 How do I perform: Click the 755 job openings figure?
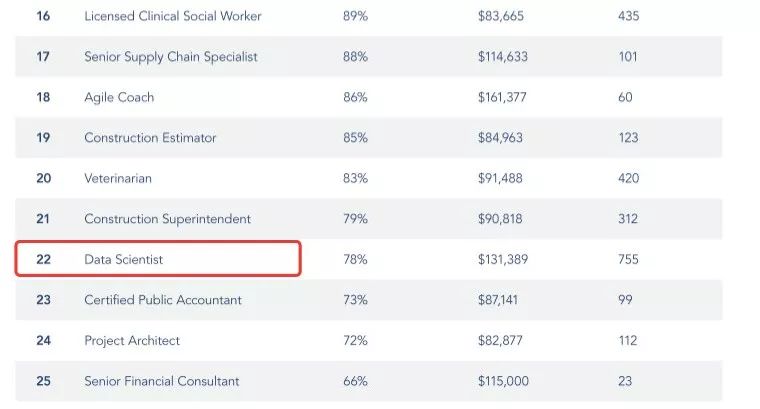629,259
